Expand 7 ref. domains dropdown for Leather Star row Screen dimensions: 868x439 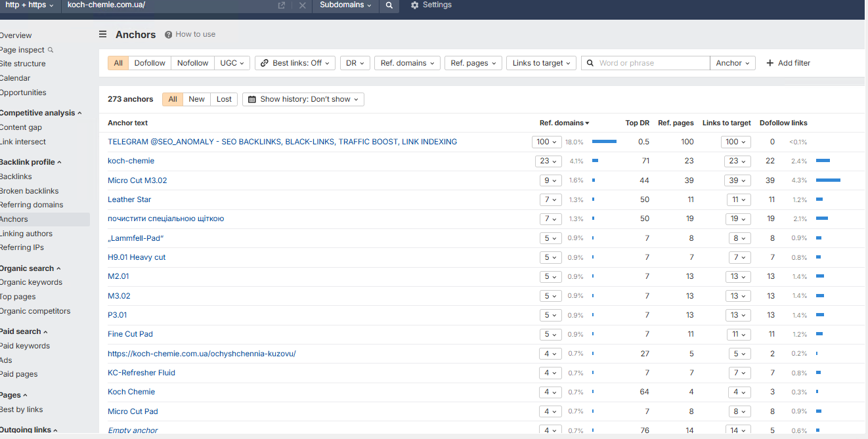550,199
